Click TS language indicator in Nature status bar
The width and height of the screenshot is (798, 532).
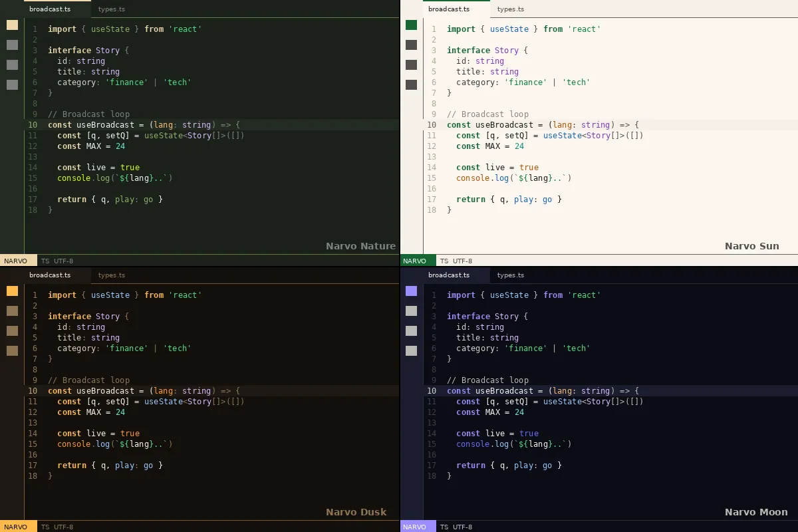[x=45, y=261]
